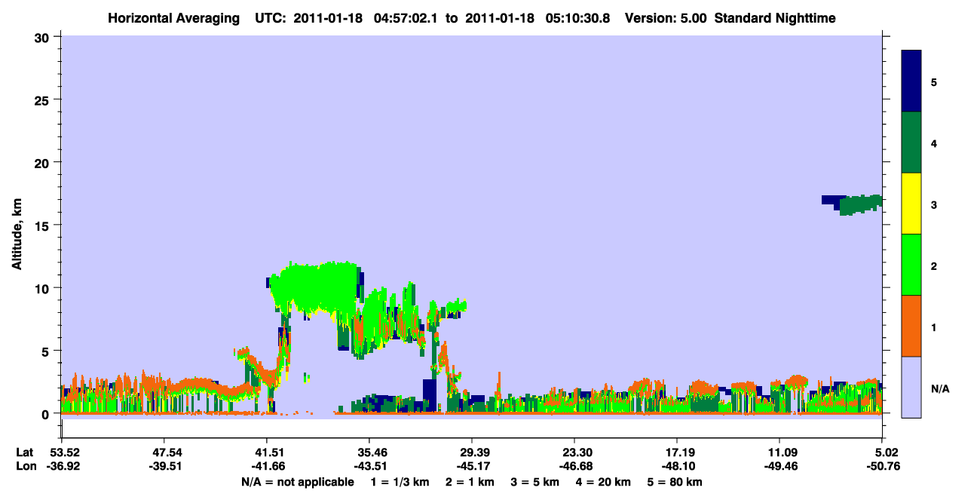Click the altitude tick label 20

point(44,162)
